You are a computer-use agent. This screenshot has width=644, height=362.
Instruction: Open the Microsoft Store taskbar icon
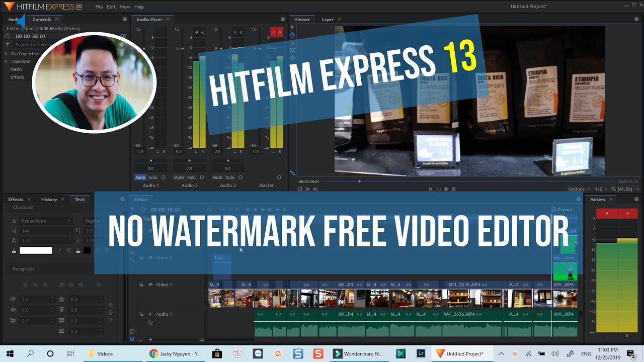coord(217,353)
